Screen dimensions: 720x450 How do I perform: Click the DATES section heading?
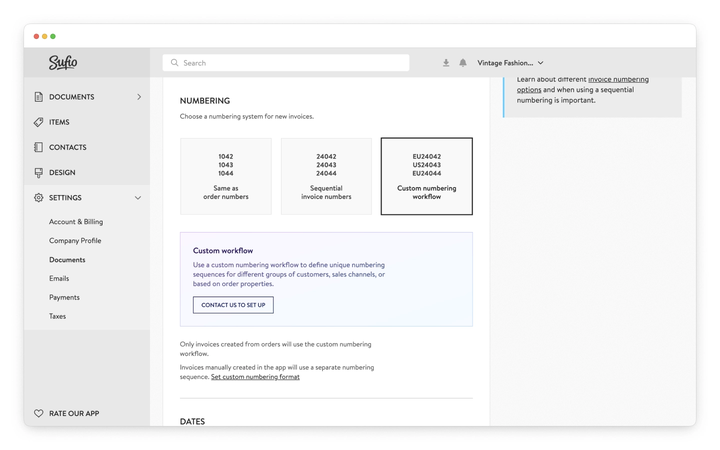click(192, 422)
